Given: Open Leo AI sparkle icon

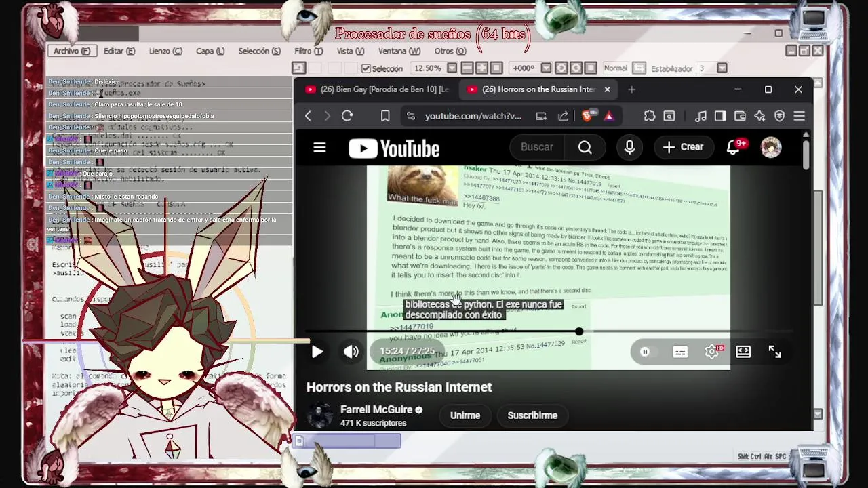Looking at the screenshot, I should pos(759,116).
